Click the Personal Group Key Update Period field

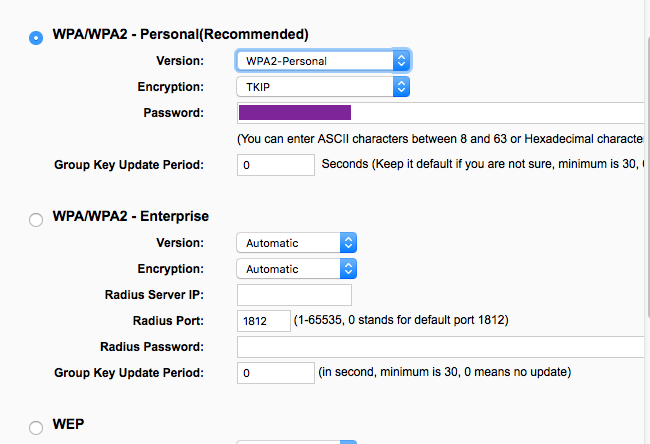pyautogui.click(x=276, y=164)
